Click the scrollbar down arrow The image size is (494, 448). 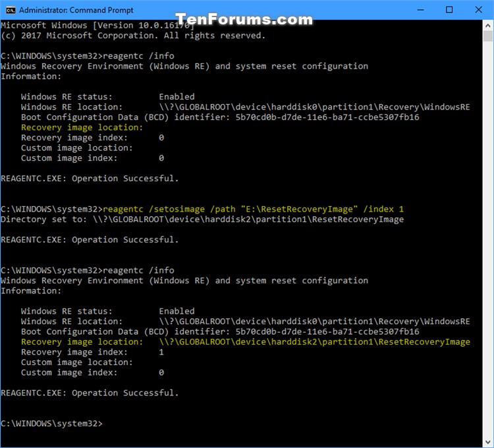click(487, 441)
